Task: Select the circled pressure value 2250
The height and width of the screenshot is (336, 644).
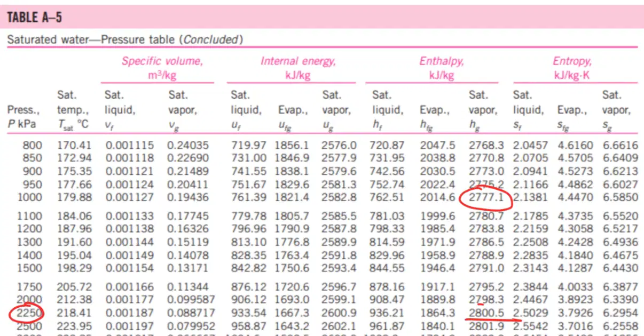Action: [x=29, y=313]
